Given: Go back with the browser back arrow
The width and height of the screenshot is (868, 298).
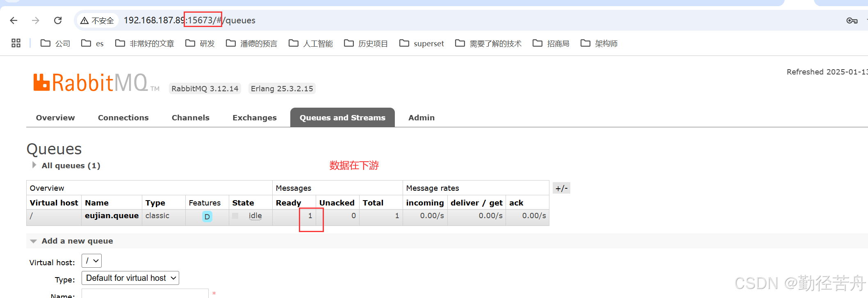Looking at the screenshot, I should pos(14,20).
